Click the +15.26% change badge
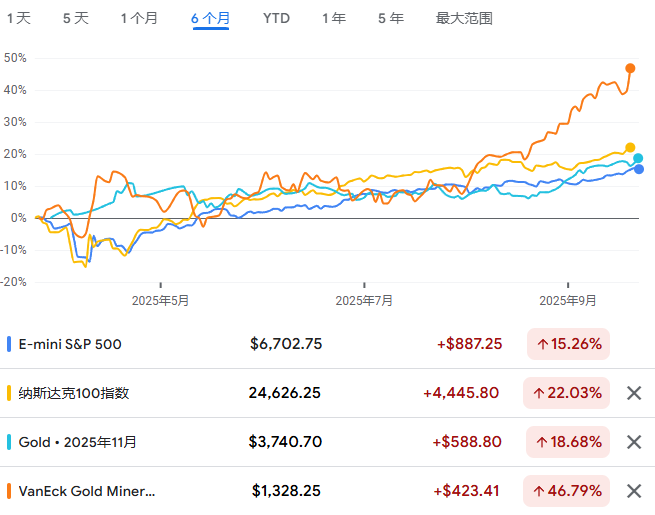The image size is (655, 515). pyautogui.click(x=568, y=344)
